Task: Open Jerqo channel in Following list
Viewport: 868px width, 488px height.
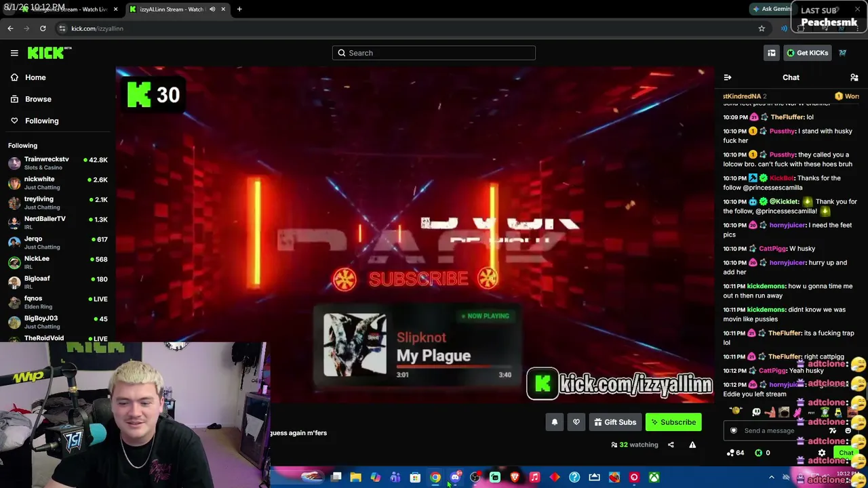Action: tap(58, 243)
